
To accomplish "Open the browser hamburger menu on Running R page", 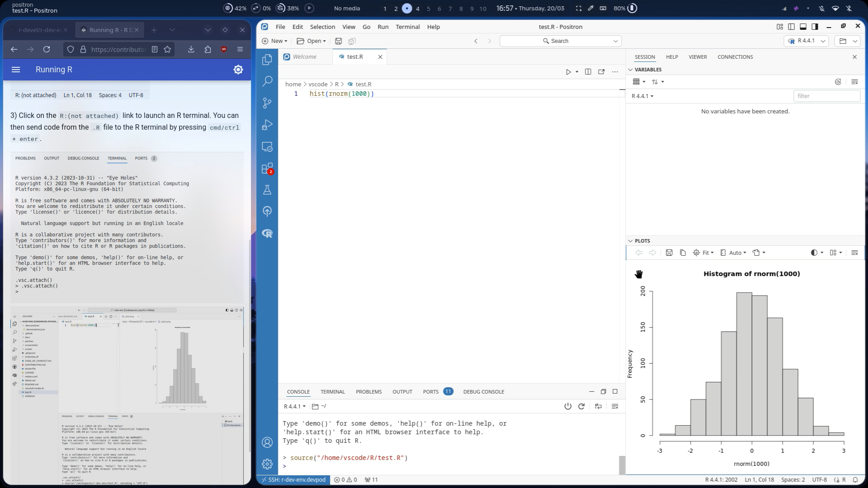I will pyautogui.click(x=16, y=70).
